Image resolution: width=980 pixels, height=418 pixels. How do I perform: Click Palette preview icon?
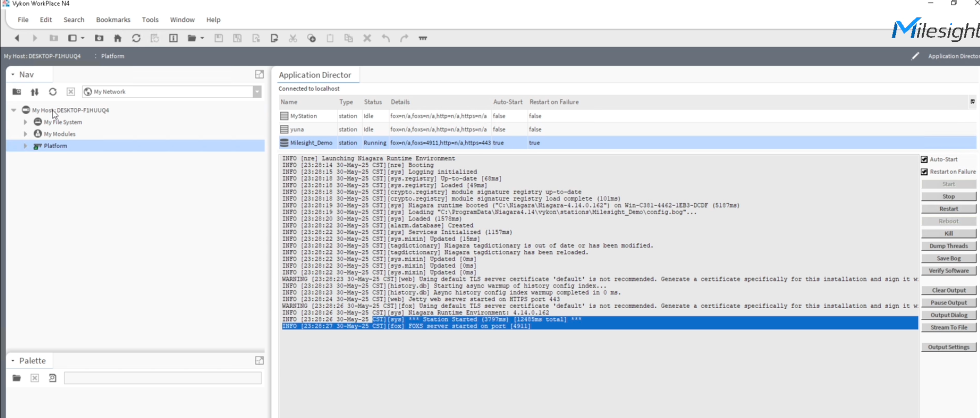pyautogui.click(x=53, y=378)
